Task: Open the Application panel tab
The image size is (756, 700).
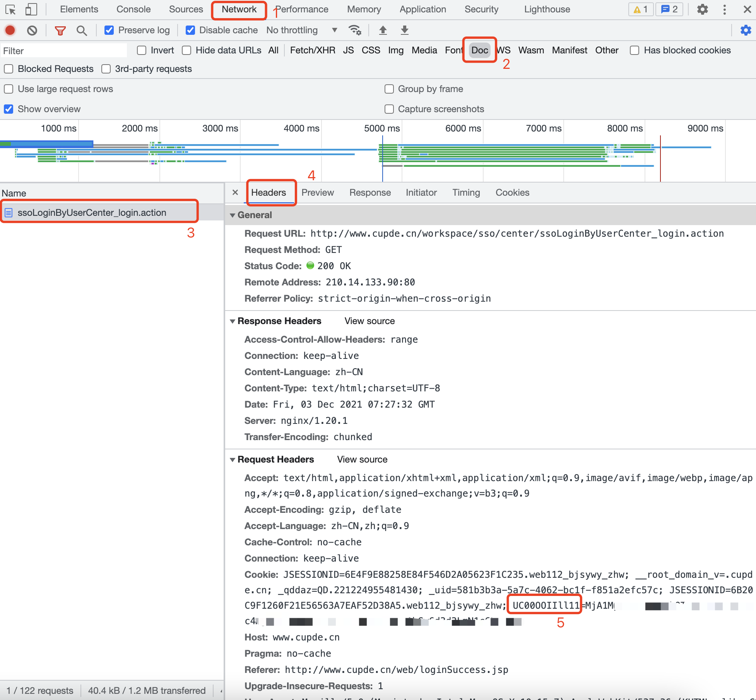Action: coord(423,9)
